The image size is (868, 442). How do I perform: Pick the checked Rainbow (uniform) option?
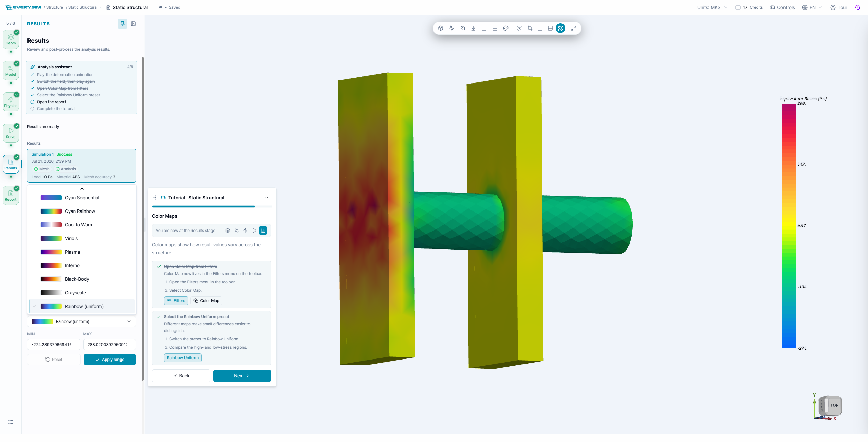(82, 306)
